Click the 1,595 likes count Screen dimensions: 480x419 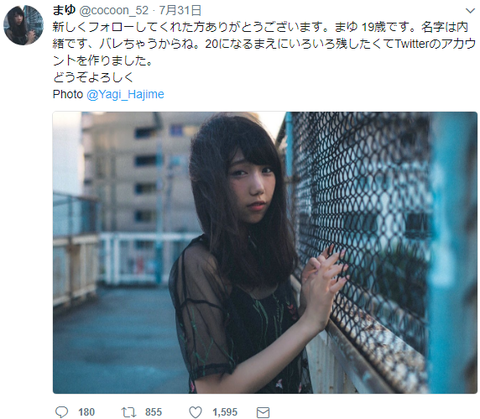[225, 412]
